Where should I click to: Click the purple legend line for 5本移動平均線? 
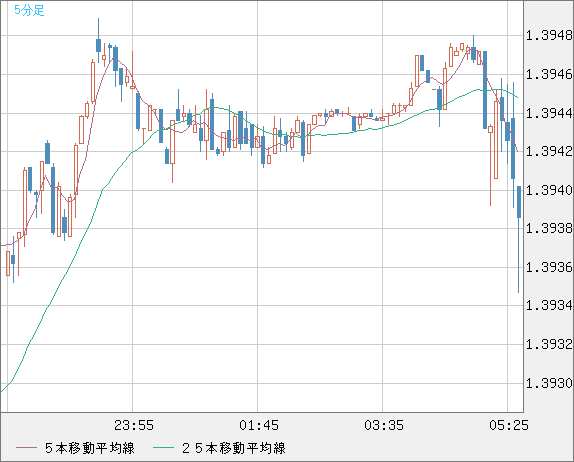pyautogui.click(x=26, y=448)
